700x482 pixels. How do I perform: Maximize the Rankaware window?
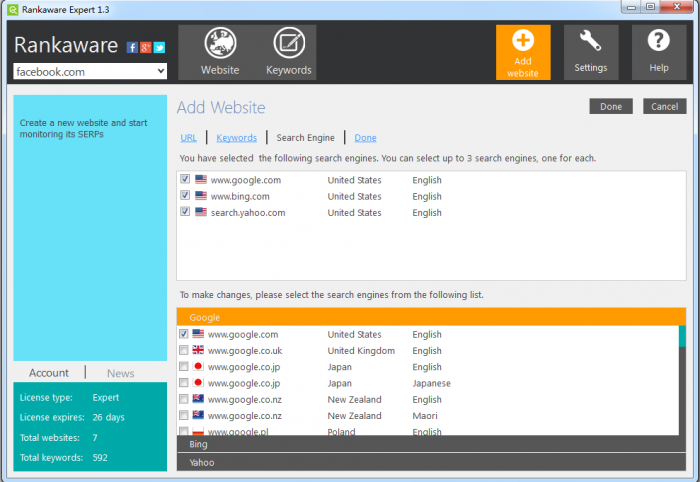650,7
